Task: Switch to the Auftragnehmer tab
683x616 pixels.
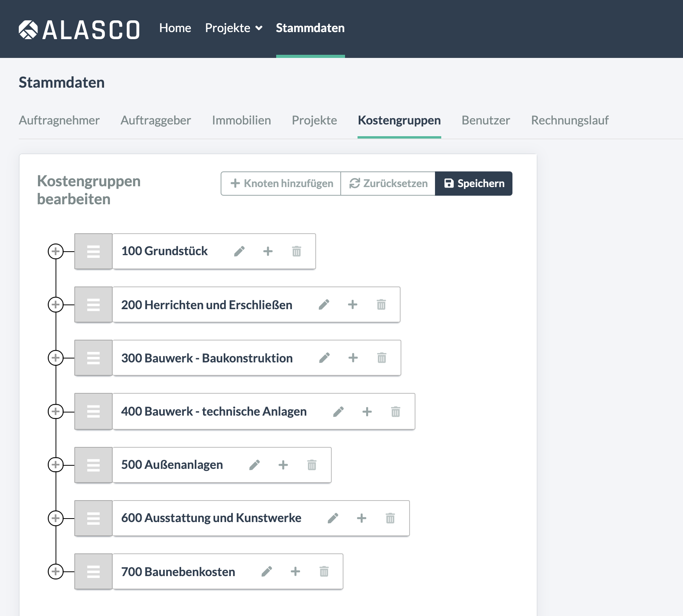Action: click(59, 120)
